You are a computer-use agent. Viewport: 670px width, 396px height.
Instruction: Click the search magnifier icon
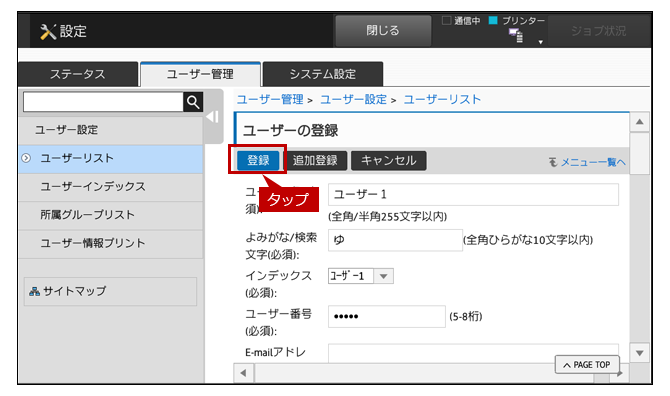point(193,102)
